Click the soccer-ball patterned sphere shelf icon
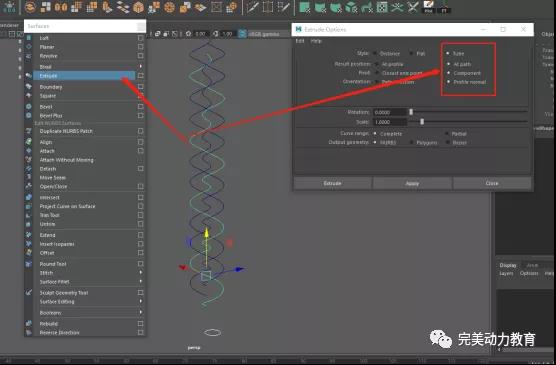Screen dimensions: 556x365 pos(169,7)
